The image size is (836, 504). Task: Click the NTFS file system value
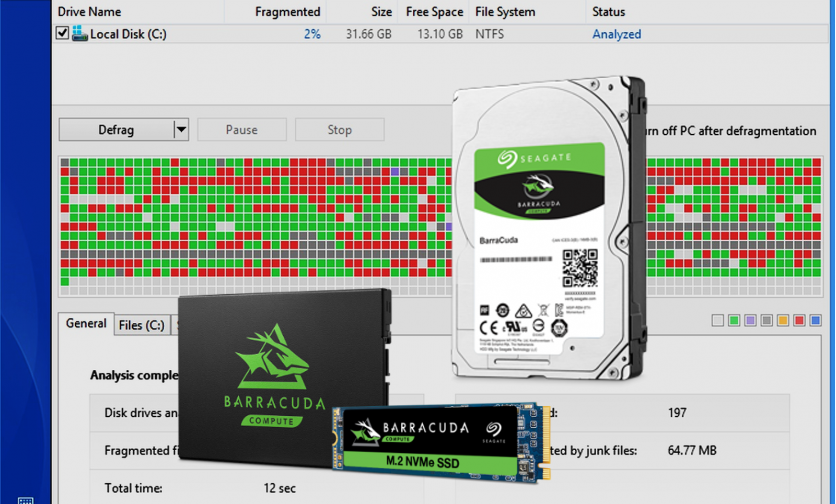click(x=490, y=34)
